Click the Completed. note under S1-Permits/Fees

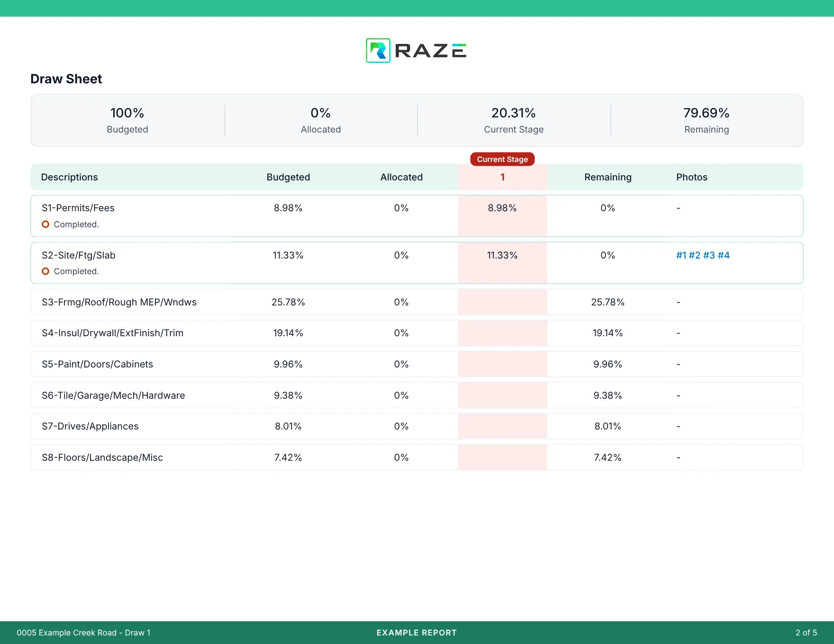point(76,224)
